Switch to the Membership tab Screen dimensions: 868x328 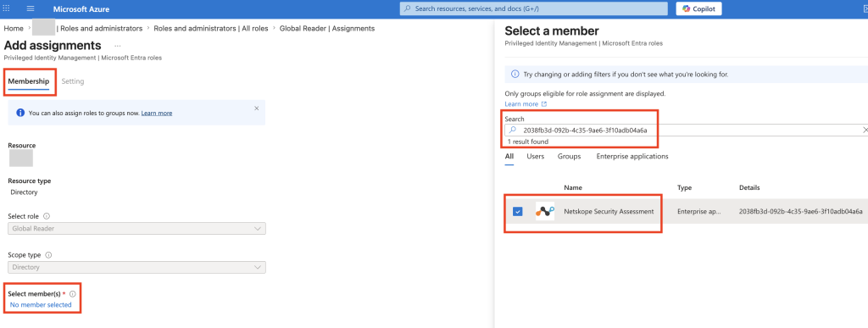coord(29,81)
